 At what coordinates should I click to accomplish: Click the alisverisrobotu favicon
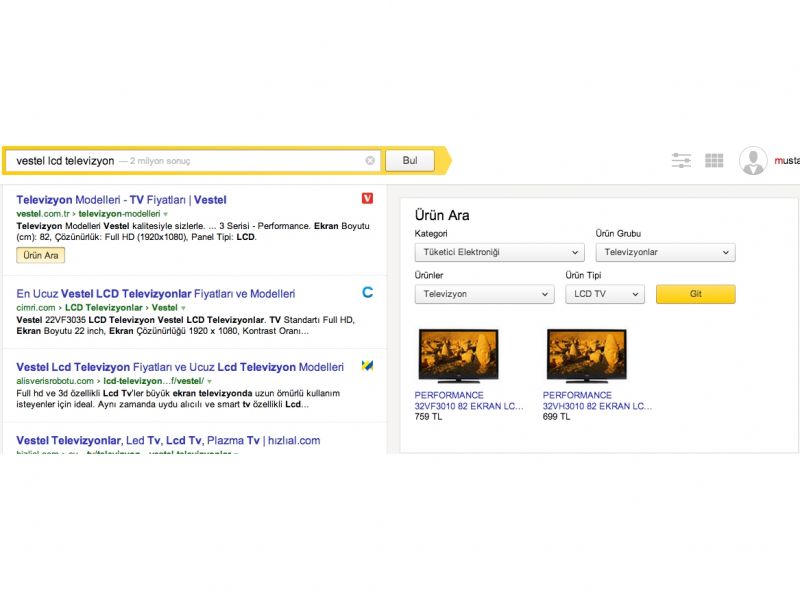[367, 365]
